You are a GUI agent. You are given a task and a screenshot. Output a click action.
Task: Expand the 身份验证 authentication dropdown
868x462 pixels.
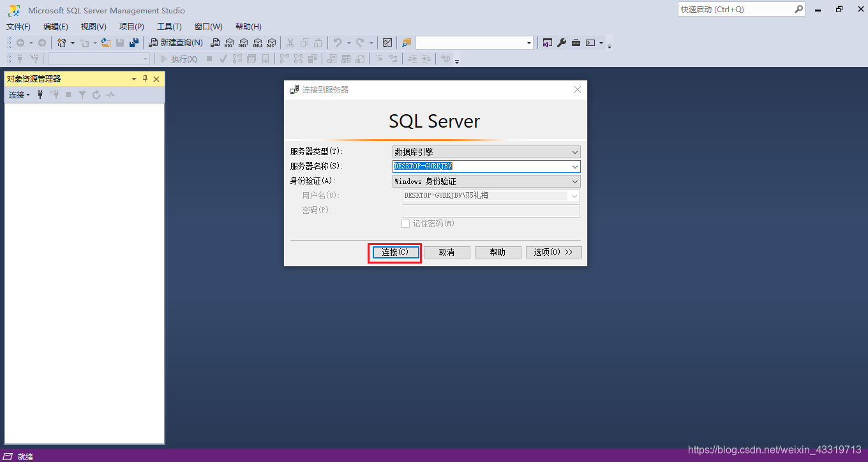pos(575,181)
